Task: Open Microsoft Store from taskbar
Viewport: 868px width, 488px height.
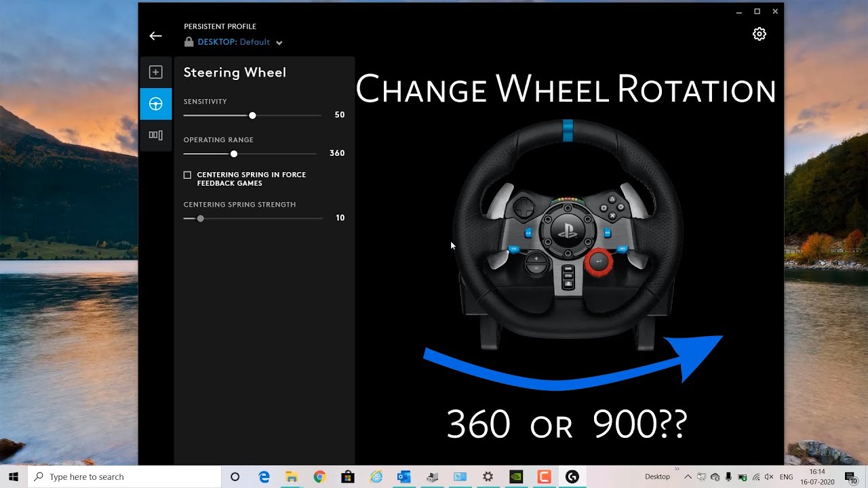Action: pos(348,477)
